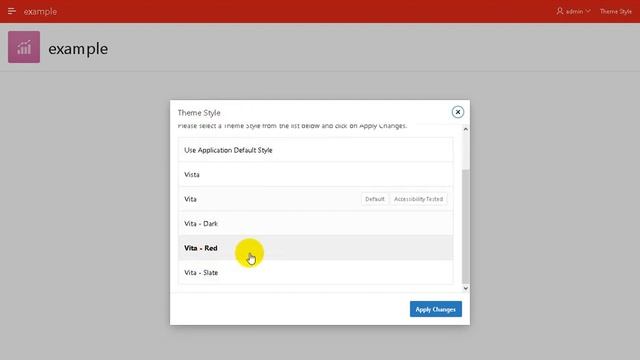The image size is (640, 360).
Task: Select the Vita - Dark theme style
Action: click(x=316, y=223)
